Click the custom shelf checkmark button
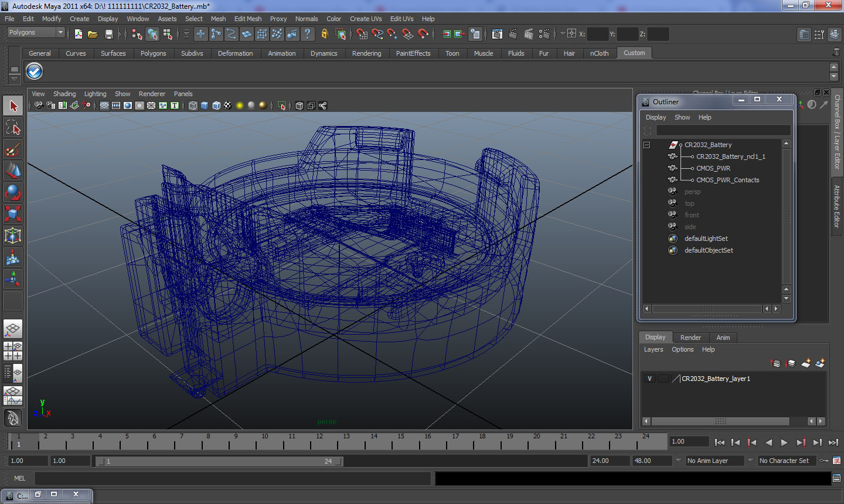This screenshot has width=844, height=504. (35, 71)
